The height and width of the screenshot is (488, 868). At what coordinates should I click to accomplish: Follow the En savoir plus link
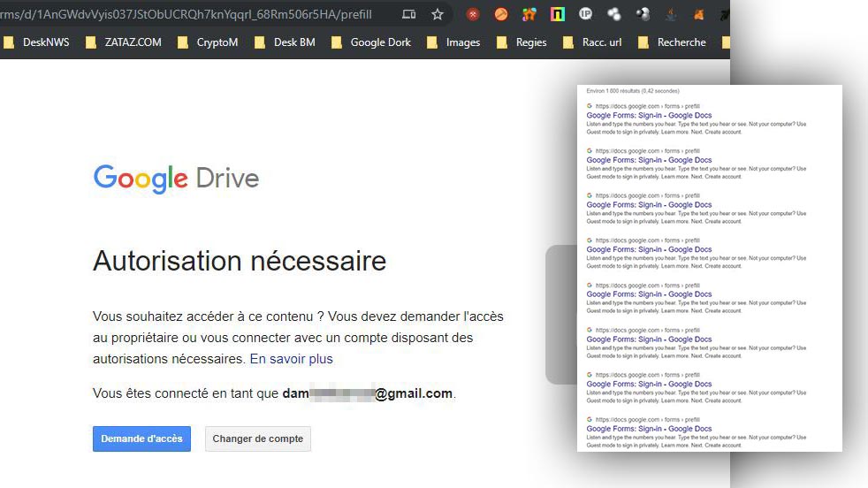click(291, 359)
